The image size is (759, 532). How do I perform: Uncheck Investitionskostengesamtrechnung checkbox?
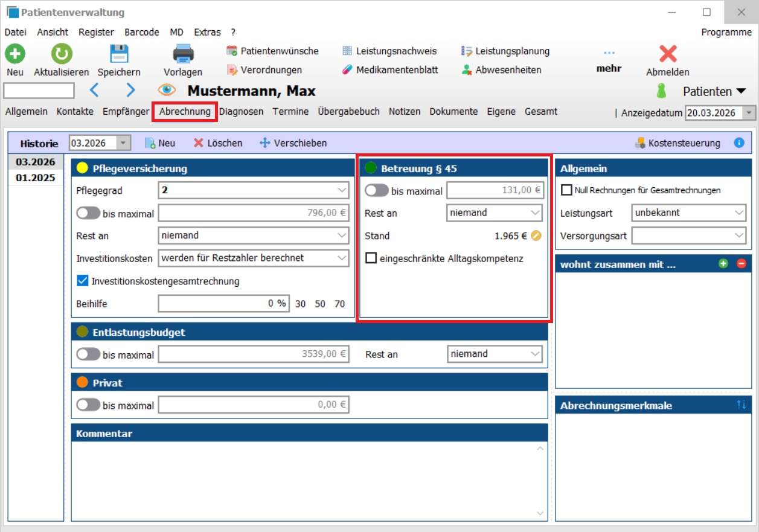click(x=83, y=281)
